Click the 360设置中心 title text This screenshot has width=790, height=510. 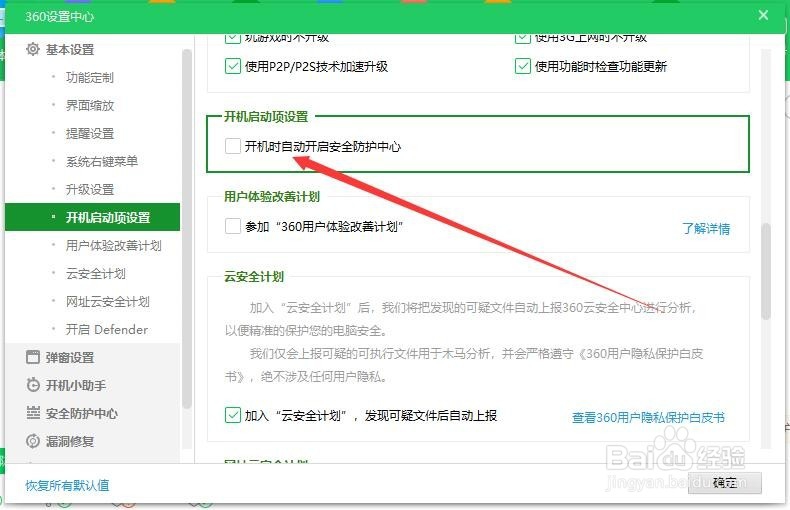click(59, 17)
